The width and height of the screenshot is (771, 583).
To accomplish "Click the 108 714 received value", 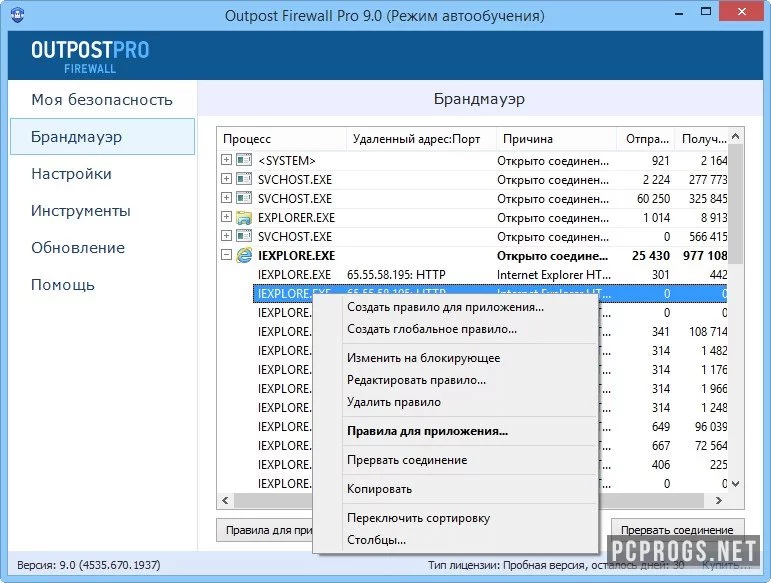I will coord(708,332).
